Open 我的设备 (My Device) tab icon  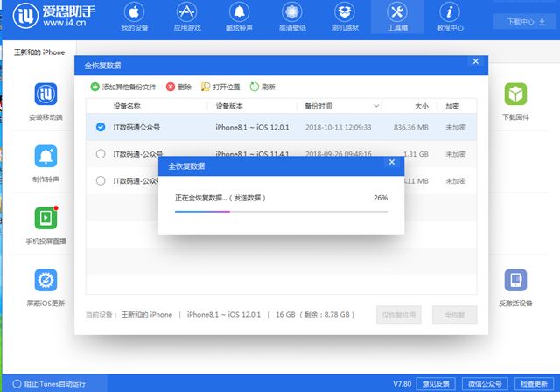[x=134, y=17]
